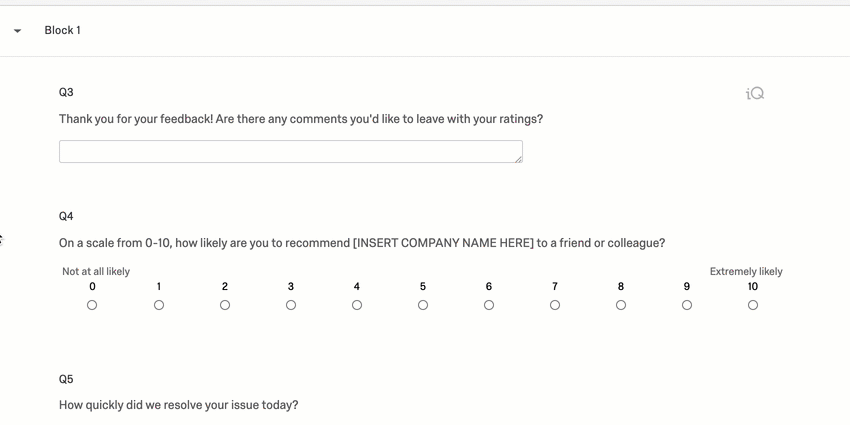Click the iQ icon beside Q3
This screenshot has height=425, width=850.
click(755, 93)
